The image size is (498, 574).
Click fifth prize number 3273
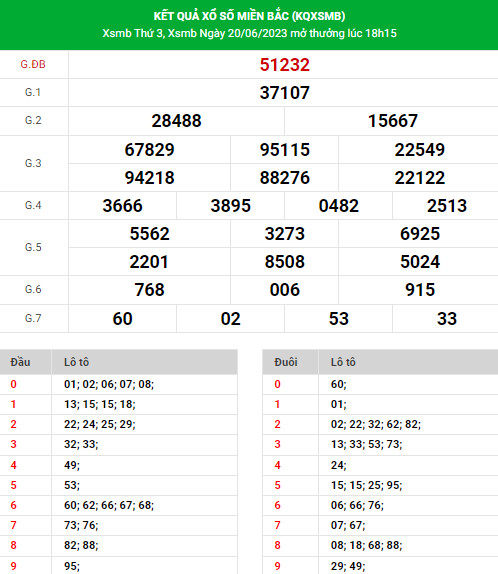[285, 234]
